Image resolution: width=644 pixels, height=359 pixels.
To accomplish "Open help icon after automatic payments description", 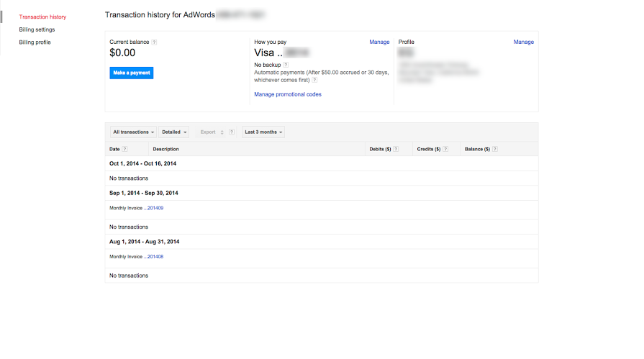I will 314,80.
